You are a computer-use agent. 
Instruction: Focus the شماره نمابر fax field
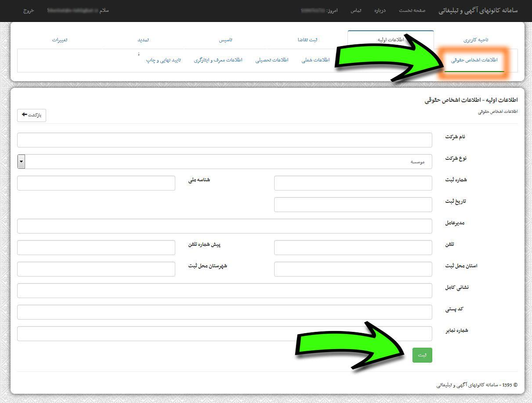[x=224, y=334]
